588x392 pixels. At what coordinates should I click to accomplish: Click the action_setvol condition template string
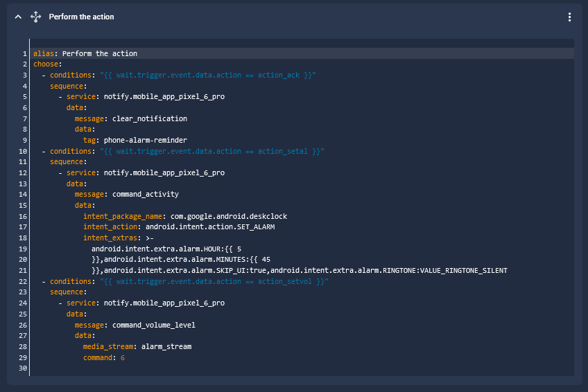click(214, 281)
